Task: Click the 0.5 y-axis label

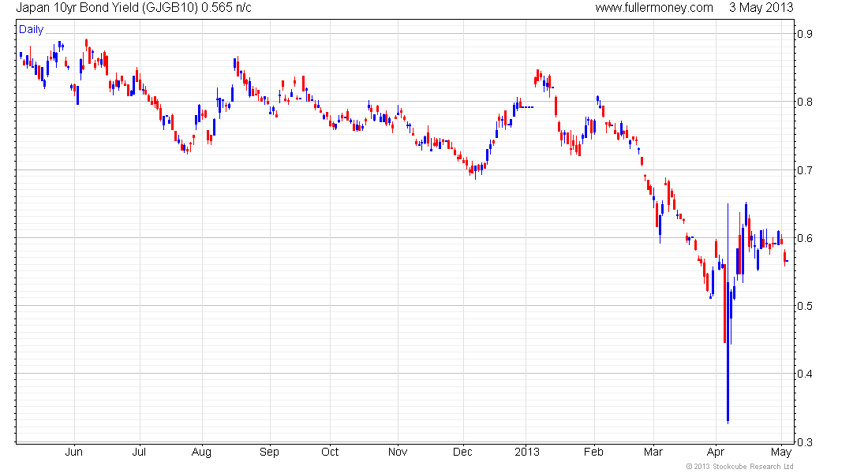Action: pyautogui.click(x=805, y=306)
